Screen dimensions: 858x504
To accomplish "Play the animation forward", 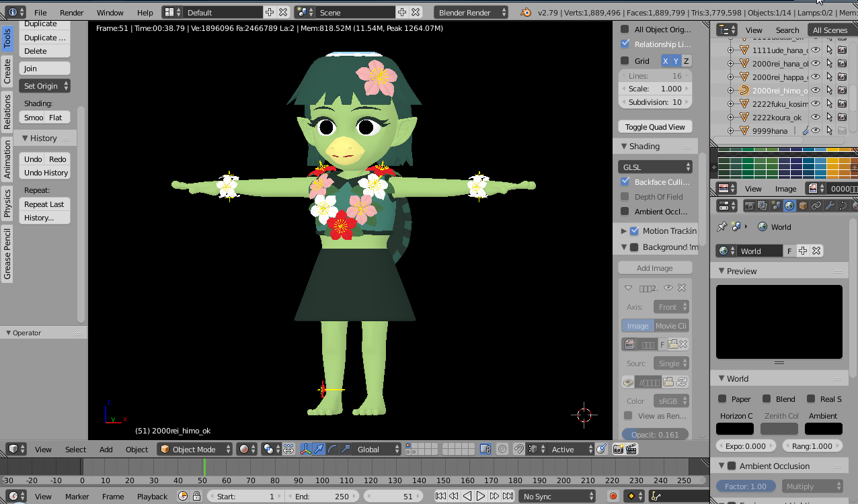I will coord(481,496).
